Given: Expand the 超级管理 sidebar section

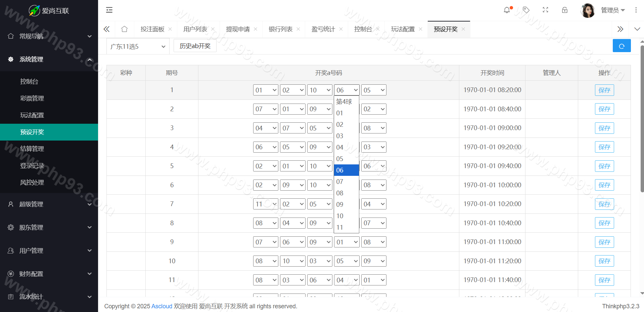Looking at the screenshot, I should (49, 204).
